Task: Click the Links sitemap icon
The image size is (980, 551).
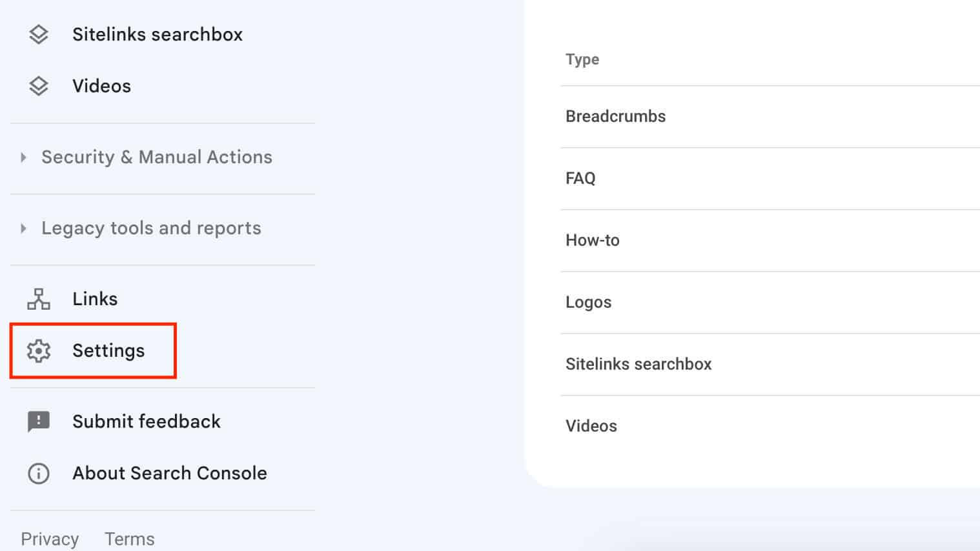Action: click(x=39, y=299)
